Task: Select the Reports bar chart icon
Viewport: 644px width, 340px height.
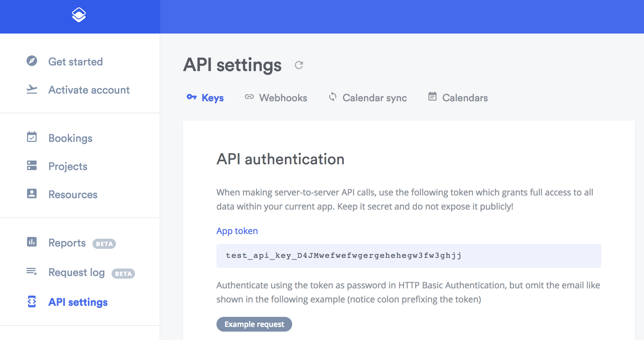Action: 32,242
